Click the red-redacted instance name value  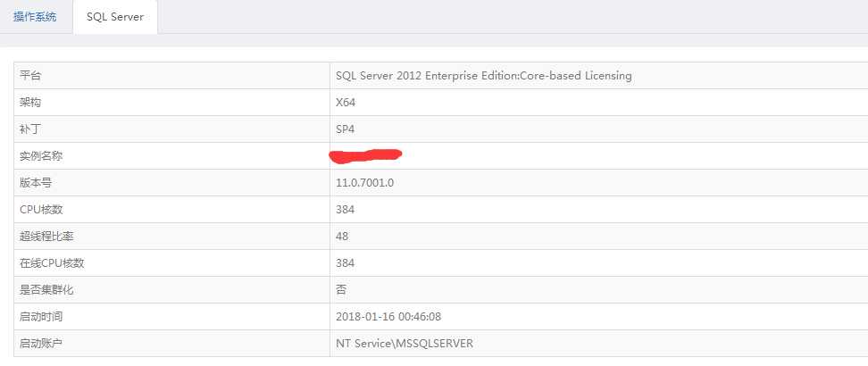tap(366, 156)
